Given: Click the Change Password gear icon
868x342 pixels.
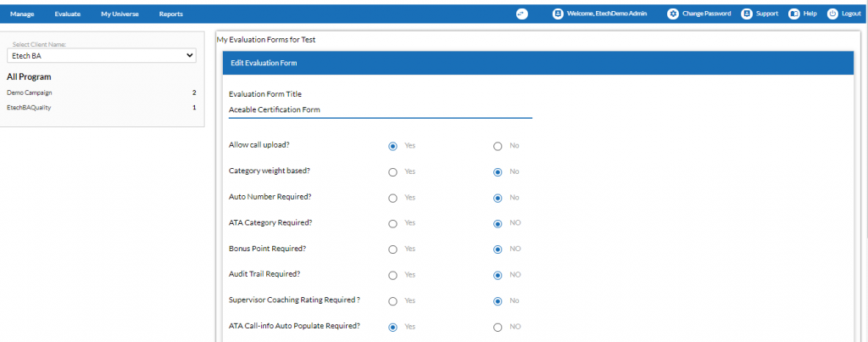Looking at the screenshot, I should click(x=672, y=14).
